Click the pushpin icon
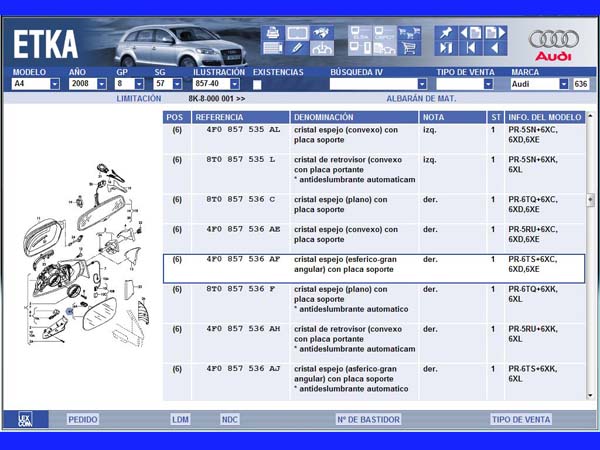 coord(446,33)
